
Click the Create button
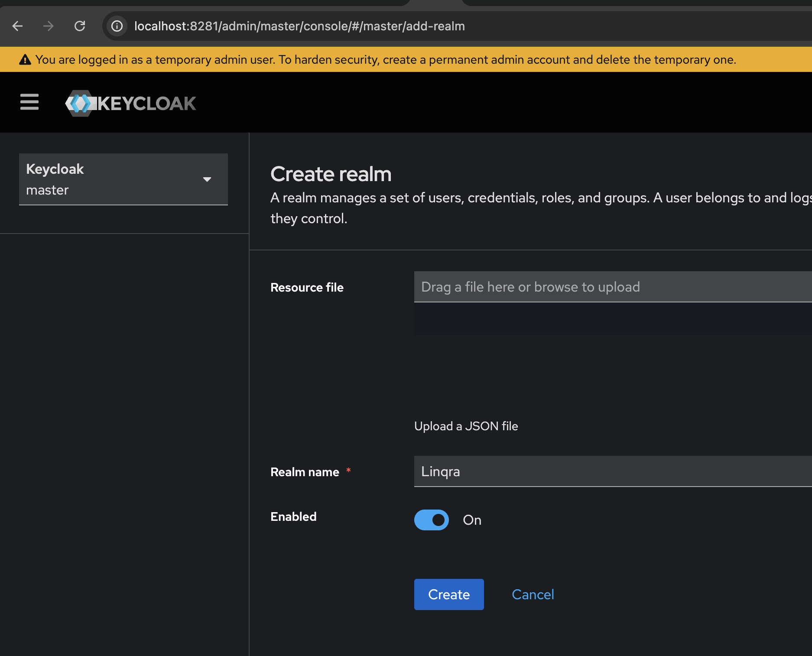point(448,594)
